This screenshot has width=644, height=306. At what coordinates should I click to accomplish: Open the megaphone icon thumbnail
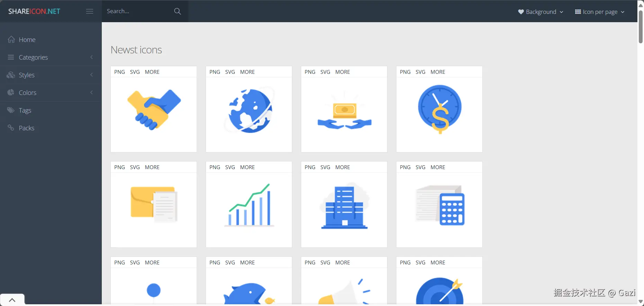tap(344, 291)
